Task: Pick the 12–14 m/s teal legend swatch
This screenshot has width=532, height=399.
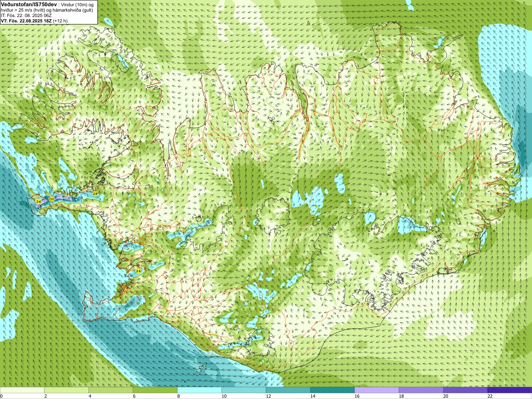Action: [288, 390]
